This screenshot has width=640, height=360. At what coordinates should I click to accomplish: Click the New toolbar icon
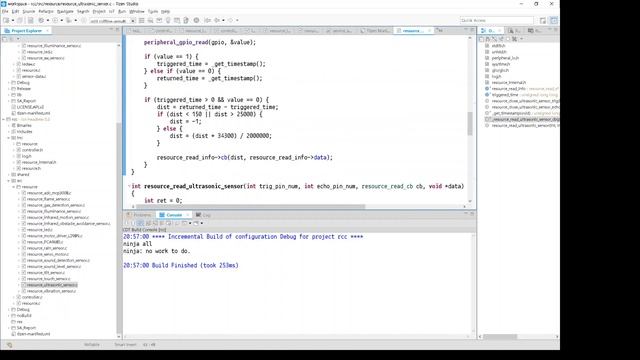6,20
